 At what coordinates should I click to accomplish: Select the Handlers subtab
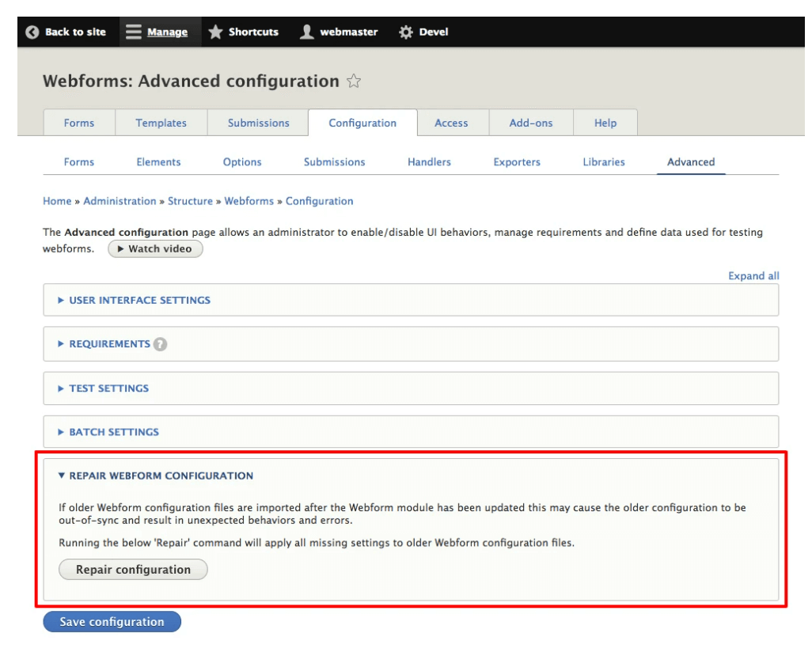[430, 161]
